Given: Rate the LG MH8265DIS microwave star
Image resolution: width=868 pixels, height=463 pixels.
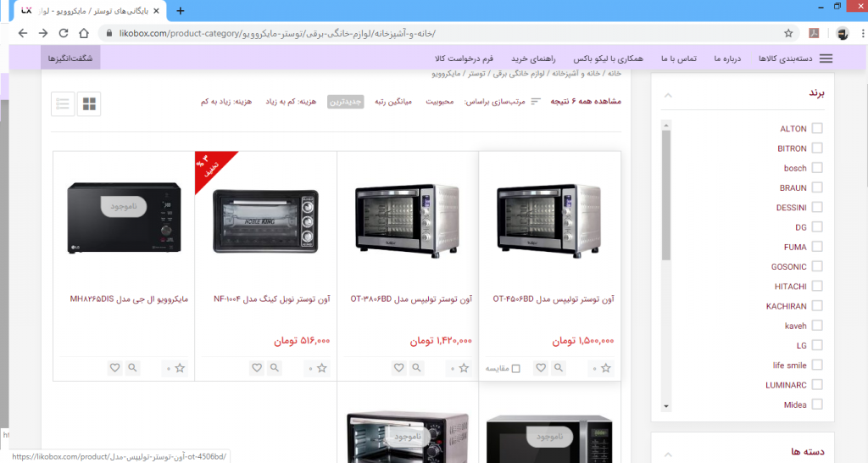Looking at the screenshot, I should pos(180,368).
